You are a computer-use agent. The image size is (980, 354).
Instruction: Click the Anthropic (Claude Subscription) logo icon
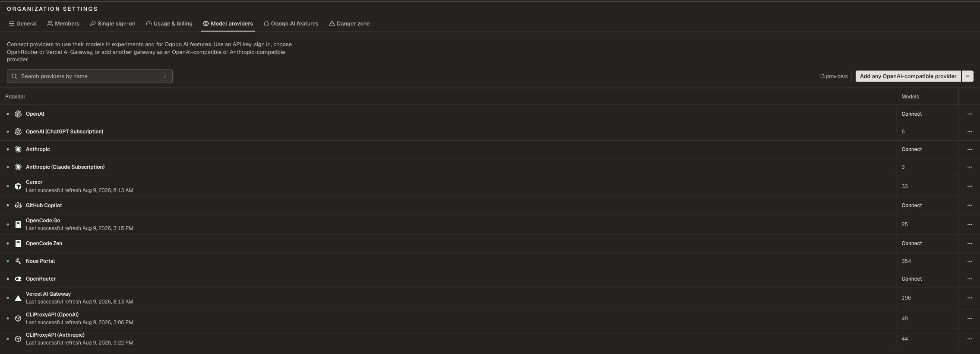point(18,167)
